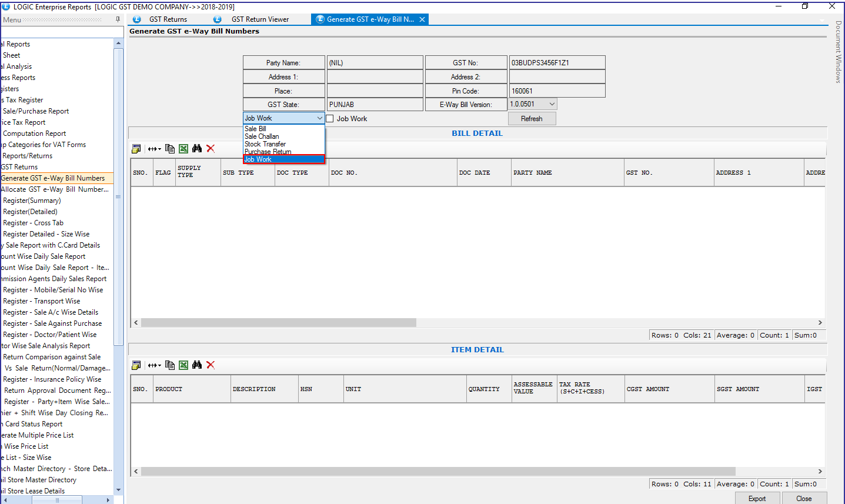This screenshot has width=845, height=504.
Task: Click the Export button
Action: click(x=757, y=499)
